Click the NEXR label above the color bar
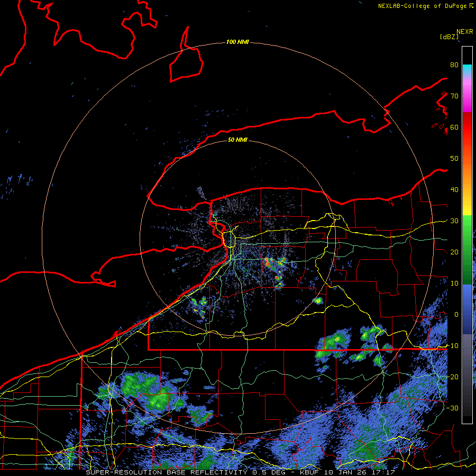This screenshot has width=476, height=476. [x=464, y=32]
